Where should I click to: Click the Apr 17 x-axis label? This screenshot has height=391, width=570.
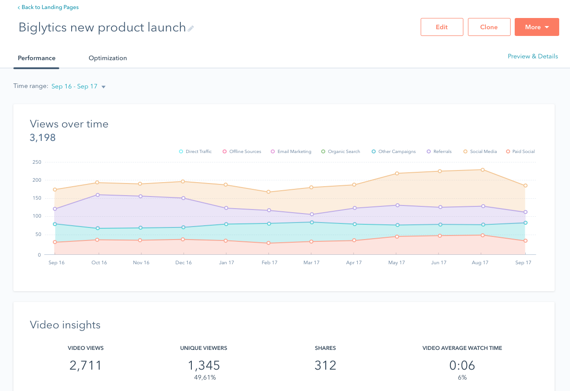coord(354,262)
